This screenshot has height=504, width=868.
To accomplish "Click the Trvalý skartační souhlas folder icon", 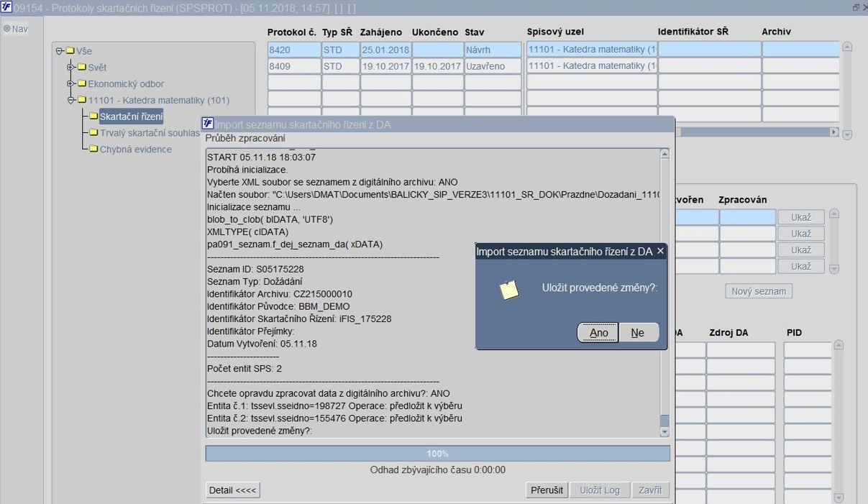I will 93,133.
